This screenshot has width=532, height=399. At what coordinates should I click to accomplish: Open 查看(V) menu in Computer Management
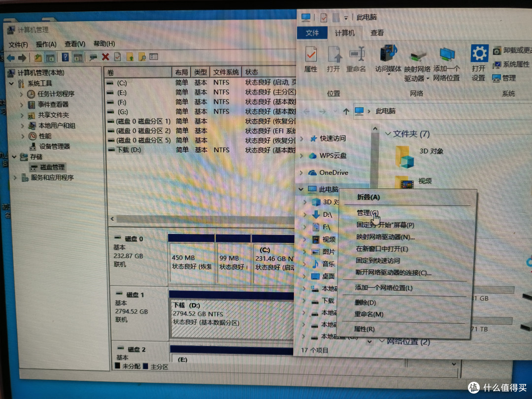click(x=75, y=44)
